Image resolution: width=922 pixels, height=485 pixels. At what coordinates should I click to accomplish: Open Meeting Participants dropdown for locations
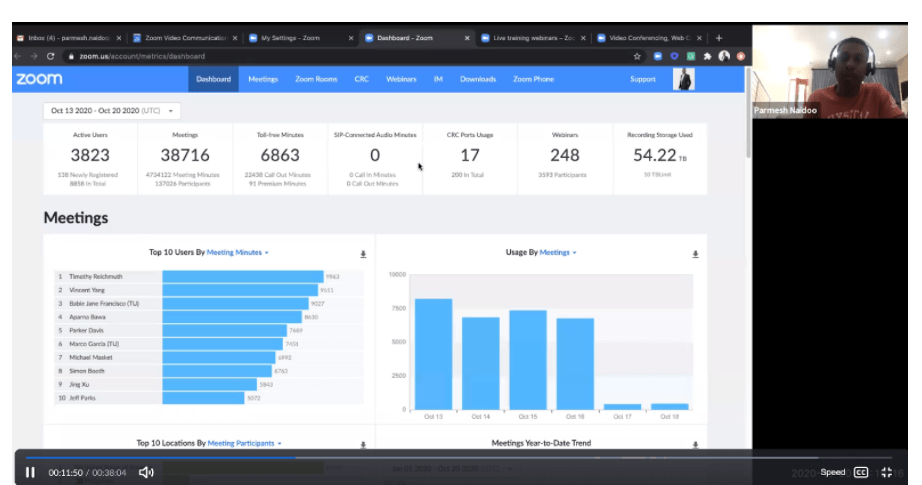[244, 442]
